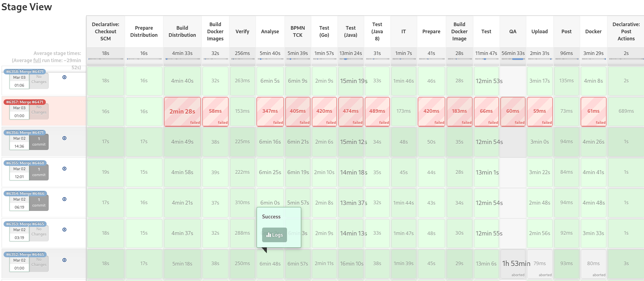Select failed Analyse cell 347ms

coord(270,112)
